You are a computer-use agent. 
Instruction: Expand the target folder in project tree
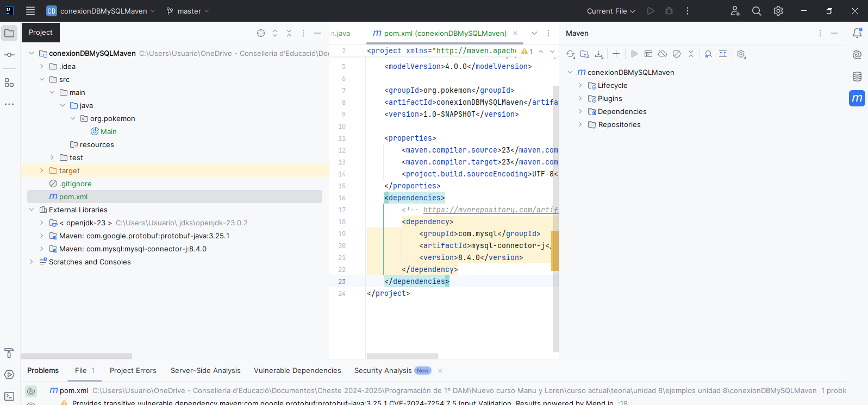coord(42,170)
